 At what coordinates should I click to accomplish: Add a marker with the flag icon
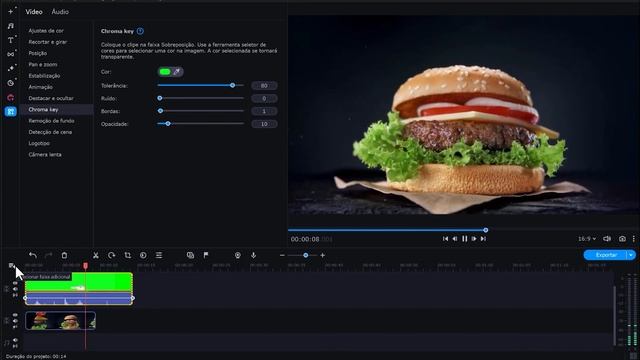[x=206, y=255]
